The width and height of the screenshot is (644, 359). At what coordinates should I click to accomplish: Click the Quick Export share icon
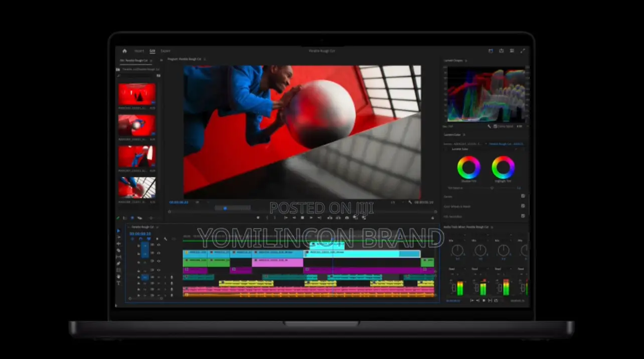(x=501, y=51)
